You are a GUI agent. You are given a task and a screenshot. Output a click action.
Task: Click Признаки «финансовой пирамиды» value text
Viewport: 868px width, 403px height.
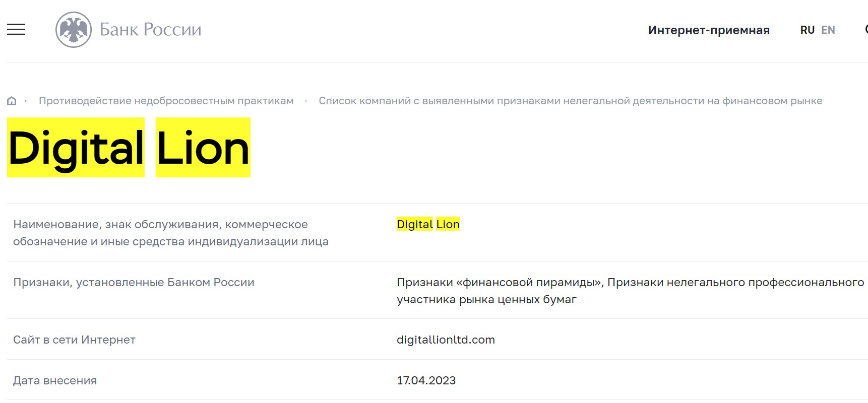pos(631,291)
